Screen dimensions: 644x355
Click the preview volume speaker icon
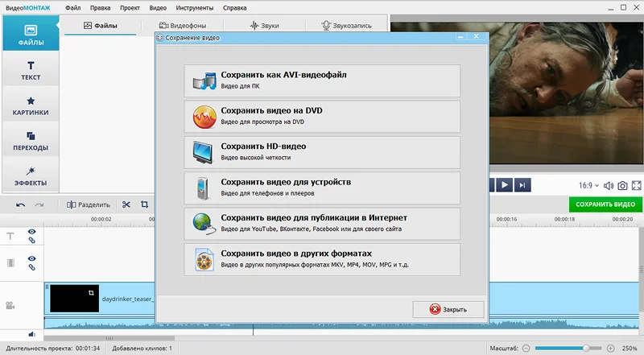click(x=609, y=186)
